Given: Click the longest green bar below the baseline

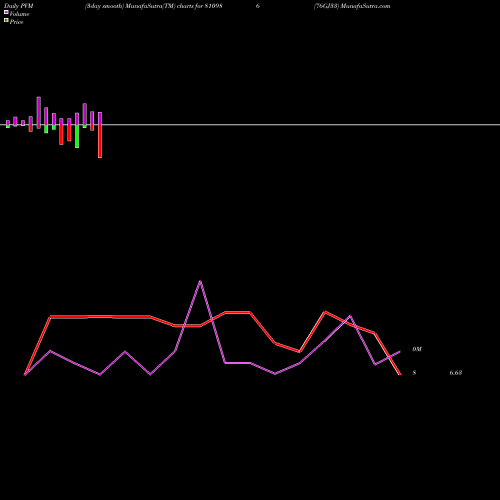Looking at the screenshot, I should 77,136.
